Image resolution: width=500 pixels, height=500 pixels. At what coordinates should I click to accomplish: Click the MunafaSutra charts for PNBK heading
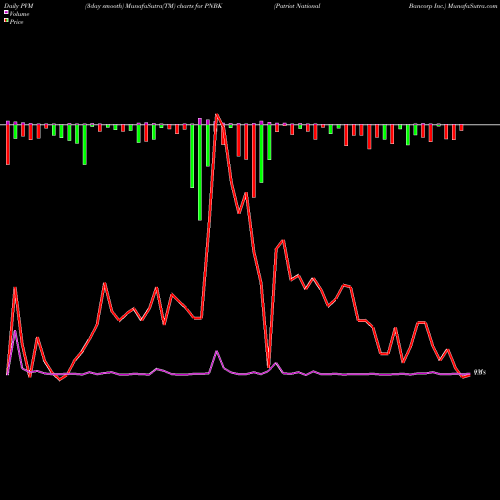click(153, 6)
